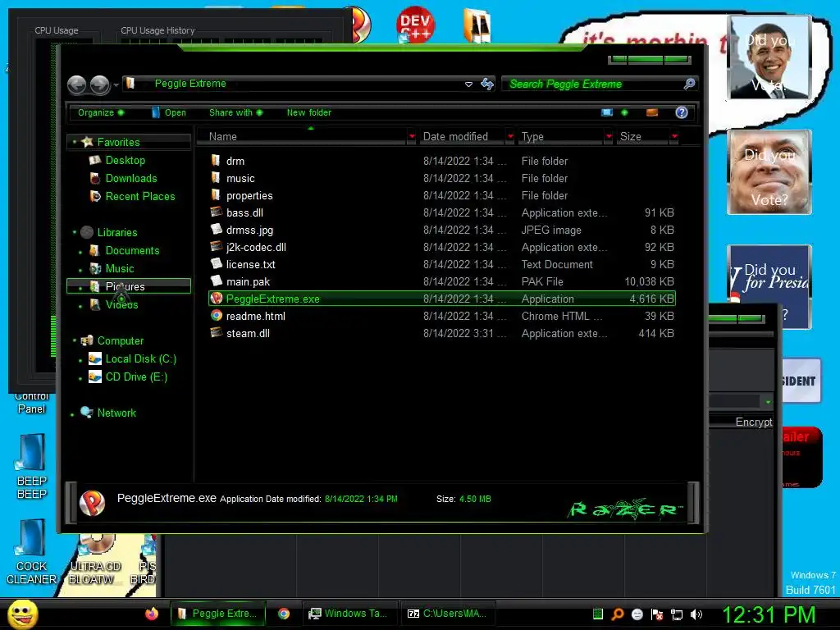The image size is (840, 630).
Task: Open Firefox from the taskbar
Action: 152,614
